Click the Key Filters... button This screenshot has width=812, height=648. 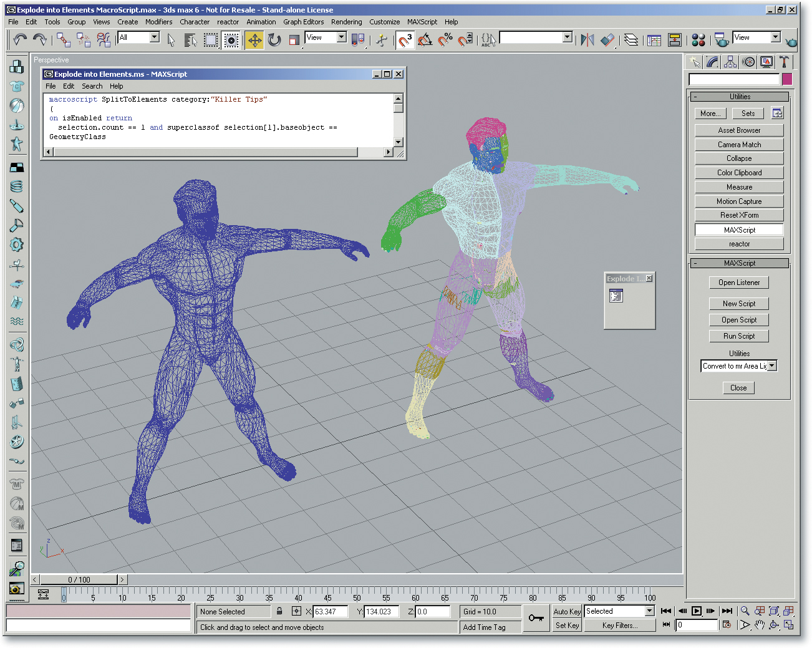(620, 626)
